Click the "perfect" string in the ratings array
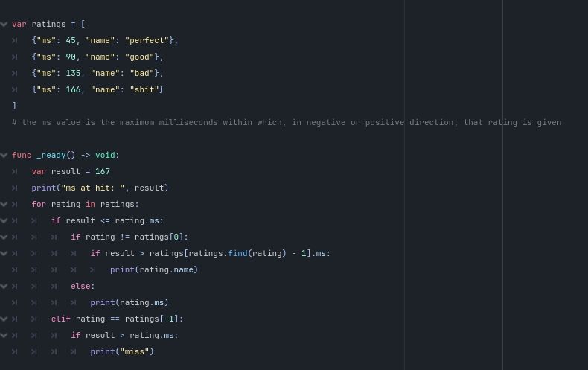The width and height of the screenshot is (588, 370). point(147,40)
